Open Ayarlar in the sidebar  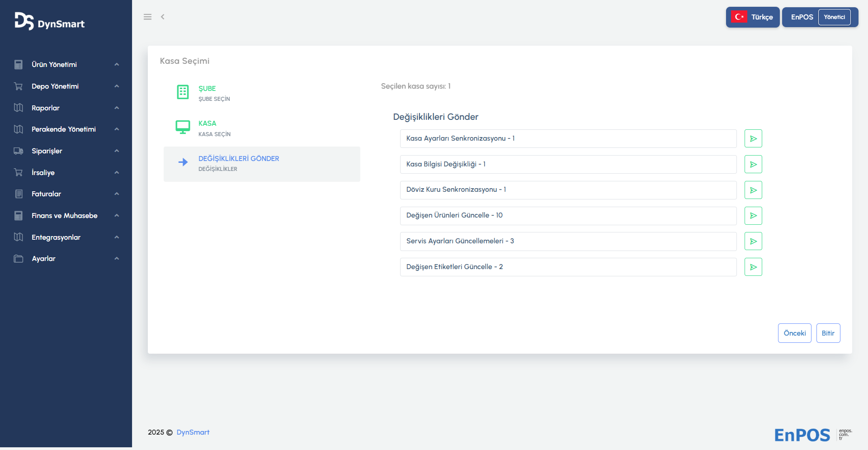43,259
